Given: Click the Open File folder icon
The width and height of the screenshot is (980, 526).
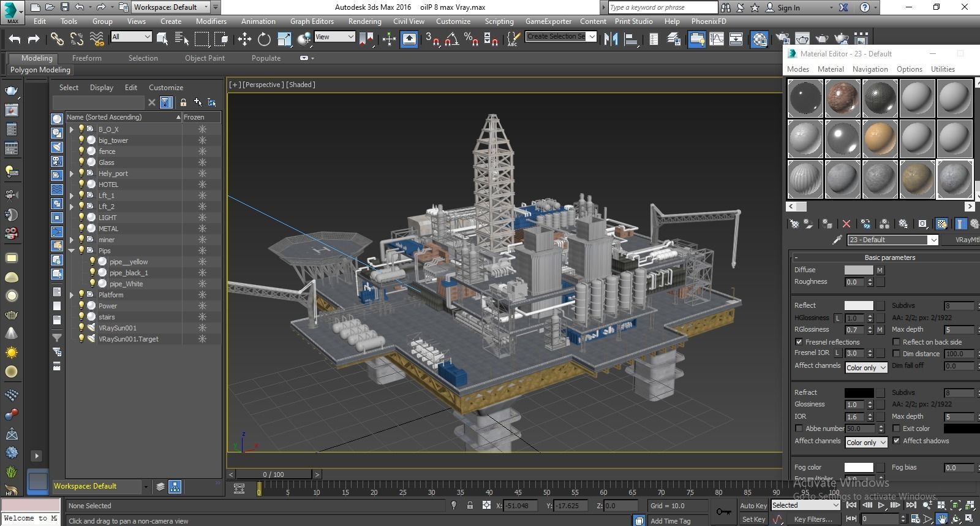Looking at the screenshot, I should click(50, 7).
